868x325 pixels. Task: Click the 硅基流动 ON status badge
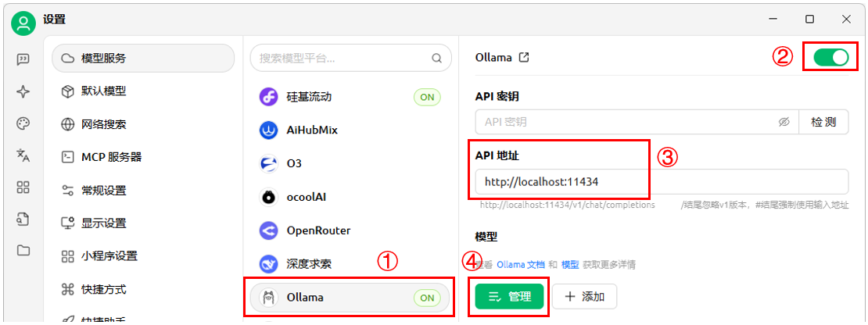tap(427, 98)
